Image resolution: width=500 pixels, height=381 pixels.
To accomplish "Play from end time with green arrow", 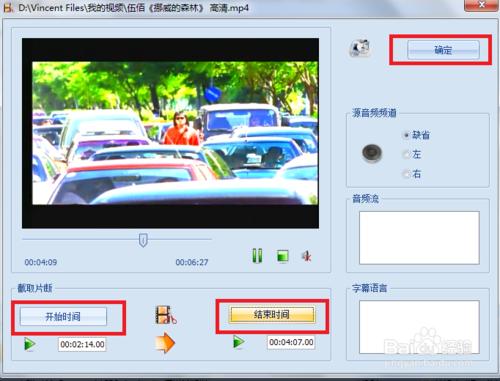I will pos(239,342).
